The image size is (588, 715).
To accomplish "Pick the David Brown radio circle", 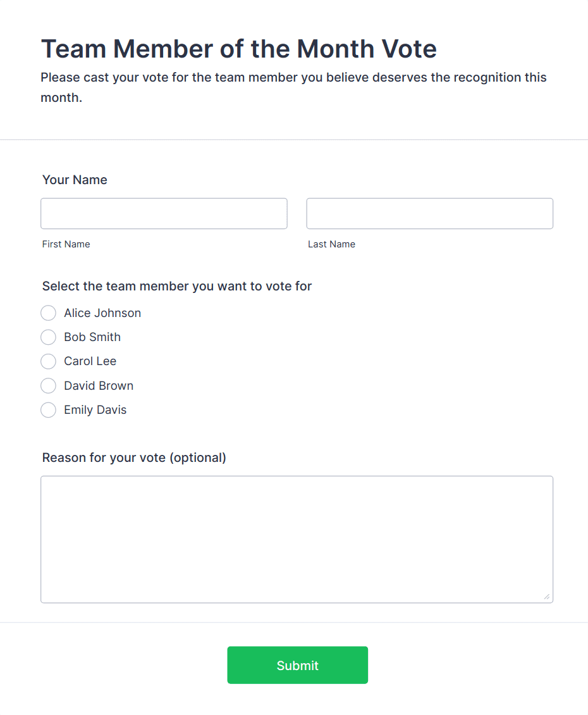I will tap(49, 386).
